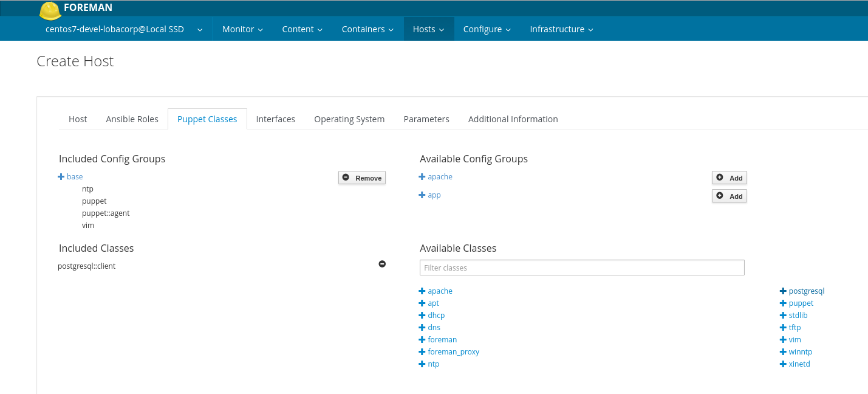This screenshot has height=394, width=868.
Task: Remove postgresql::client with the minus icon
Action: 382,264
